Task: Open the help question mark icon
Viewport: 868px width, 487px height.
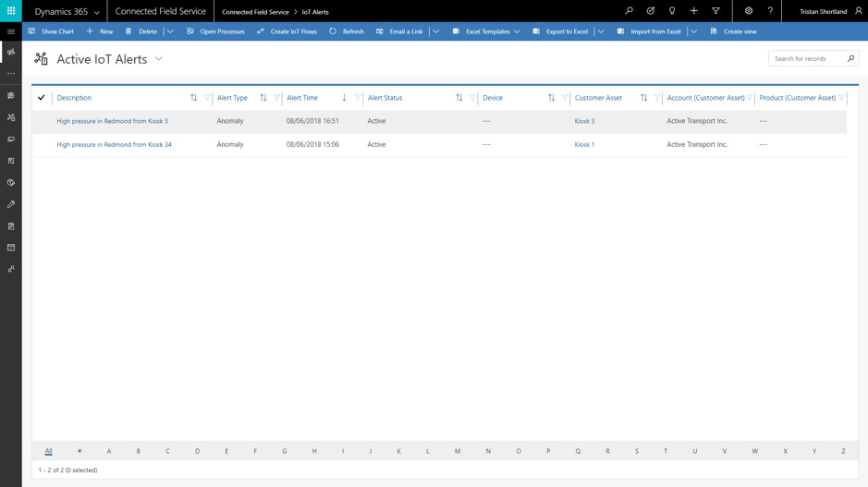Action: click(x=770, y=10)
